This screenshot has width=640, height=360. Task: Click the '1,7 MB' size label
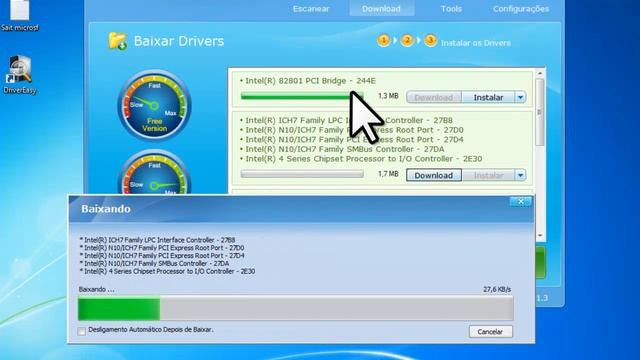click(388, 174)
